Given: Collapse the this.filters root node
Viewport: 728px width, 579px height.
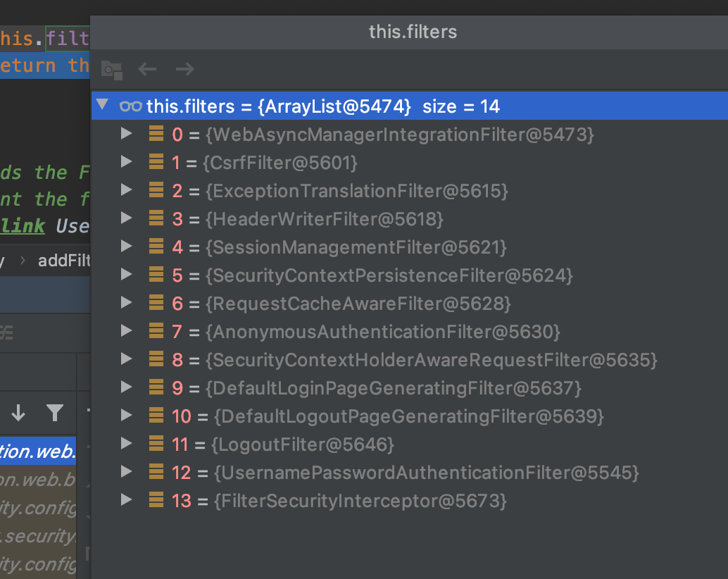Looking at the screenshot, I should 103,104.
